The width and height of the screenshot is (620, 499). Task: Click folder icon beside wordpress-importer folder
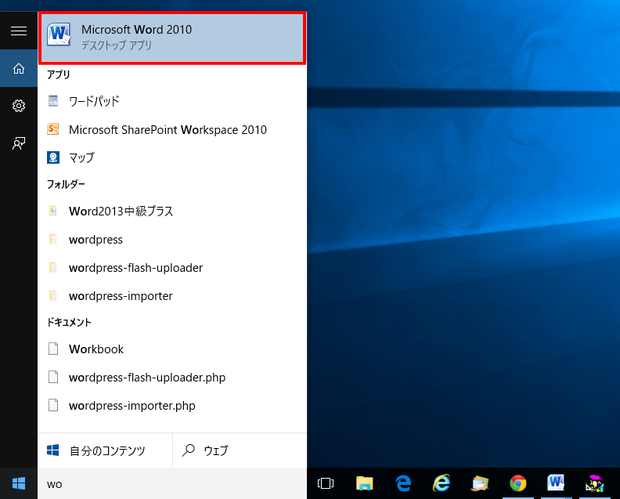pyautogui.click(x=53, y=296)
